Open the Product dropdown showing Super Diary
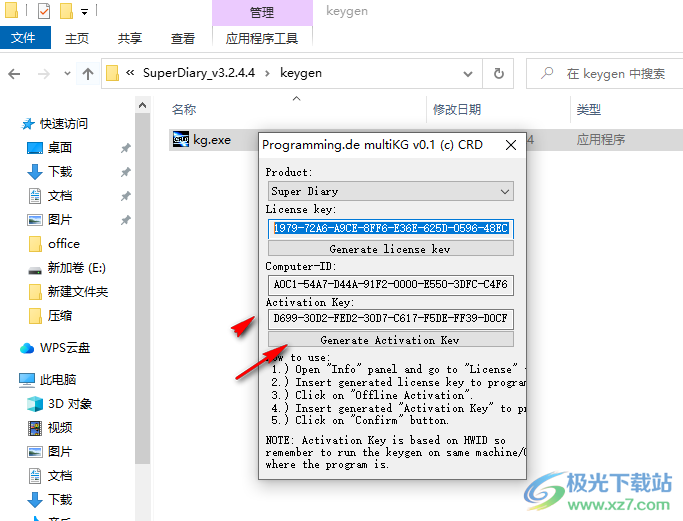683x521 pixels. (x=391, y=191)
